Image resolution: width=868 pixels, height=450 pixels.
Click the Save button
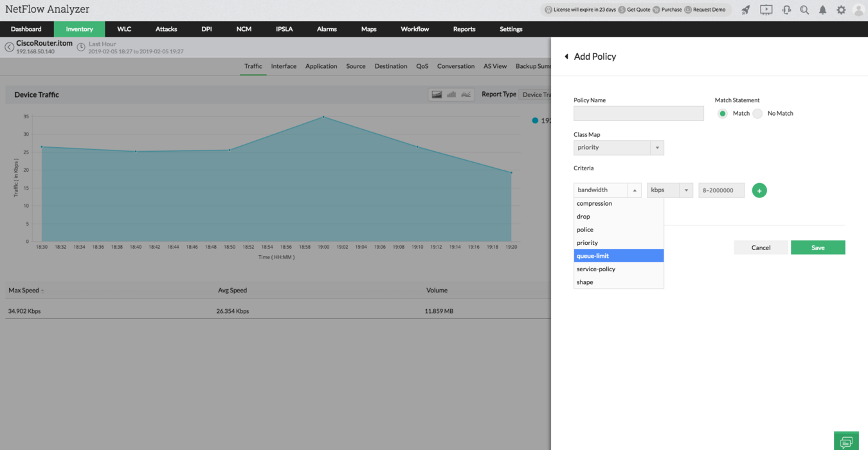point(818,248)
